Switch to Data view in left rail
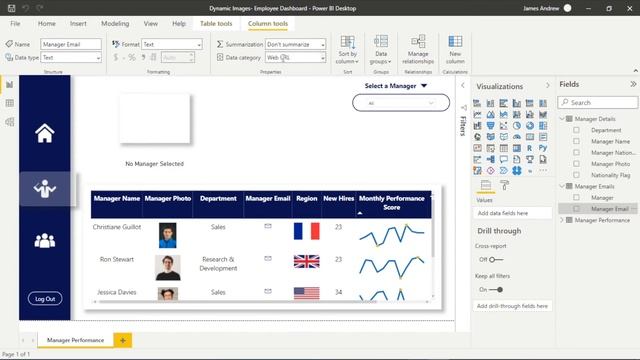 pos(9,103)
